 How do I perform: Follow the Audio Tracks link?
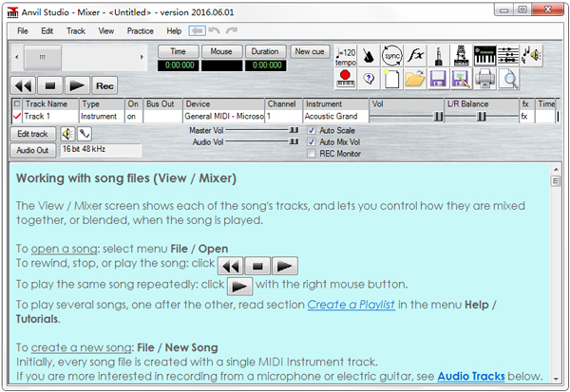coord(471,377)
